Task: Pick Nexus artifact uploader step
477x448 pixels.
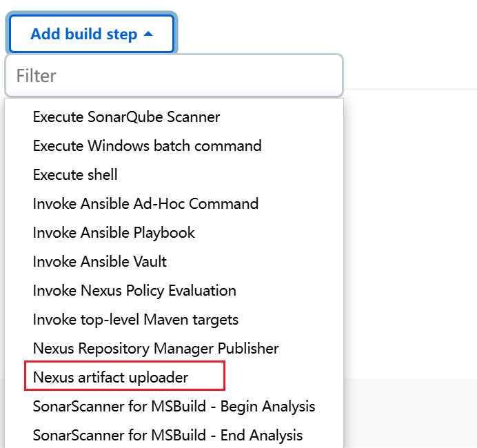Action: (110, 377)
